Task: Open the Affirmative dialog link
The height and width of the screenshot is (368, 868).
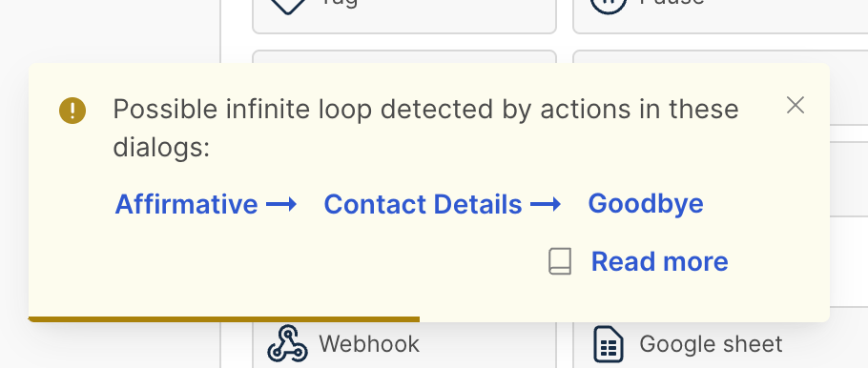Action: coord(187,204)
